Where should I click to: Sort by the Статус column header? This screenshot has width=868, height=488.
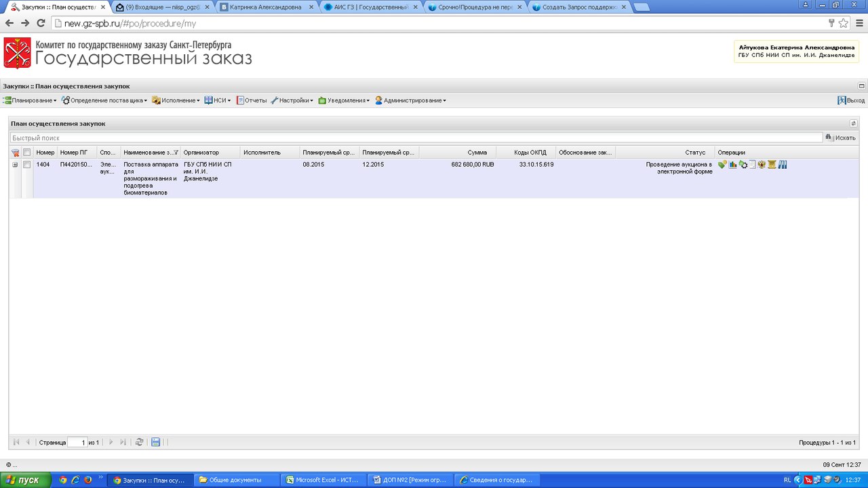pos(665,152)
